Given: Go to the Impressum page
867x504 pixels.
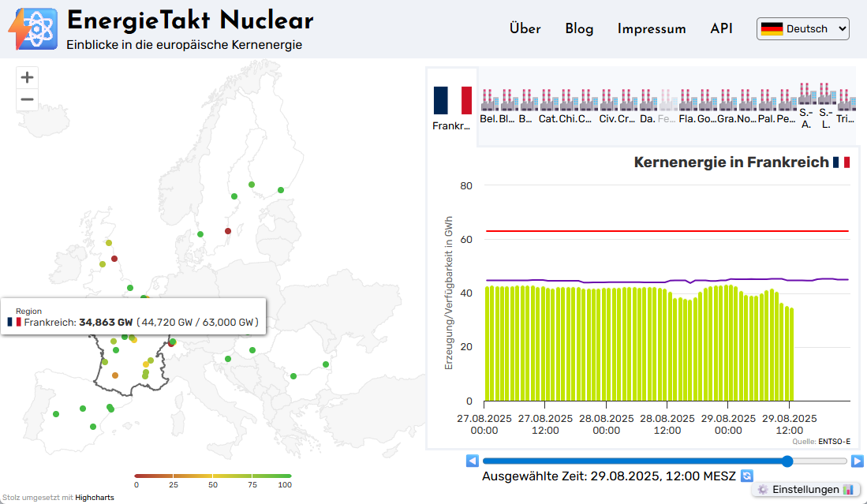Looking at the screenshot, I should [x=652, y=29].
